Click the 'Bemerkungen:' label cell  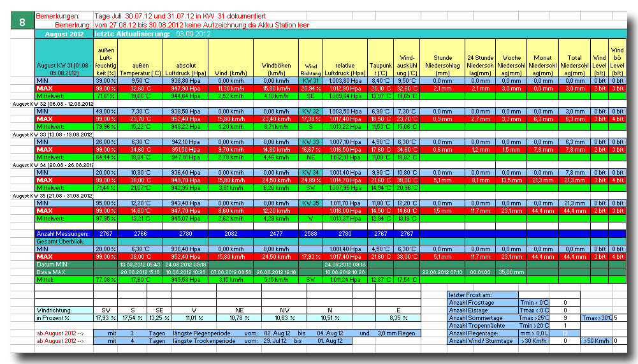click(58, 16)
